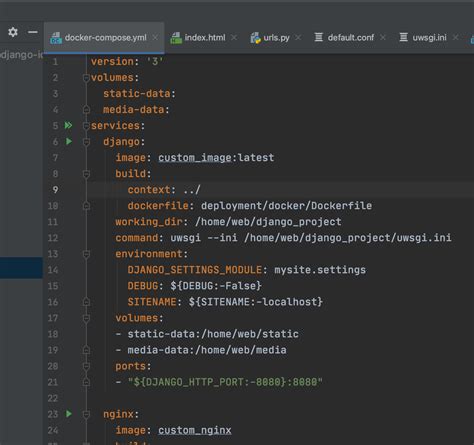Click '/home/web/django_project' working_dir value
474x445 pixels.
(268, 222)
